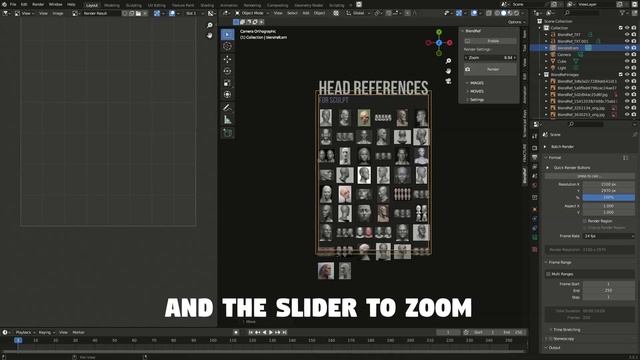Collapse the Frame Range panel
The height and width of the screenshot is (360, 640).
[547, 262]
